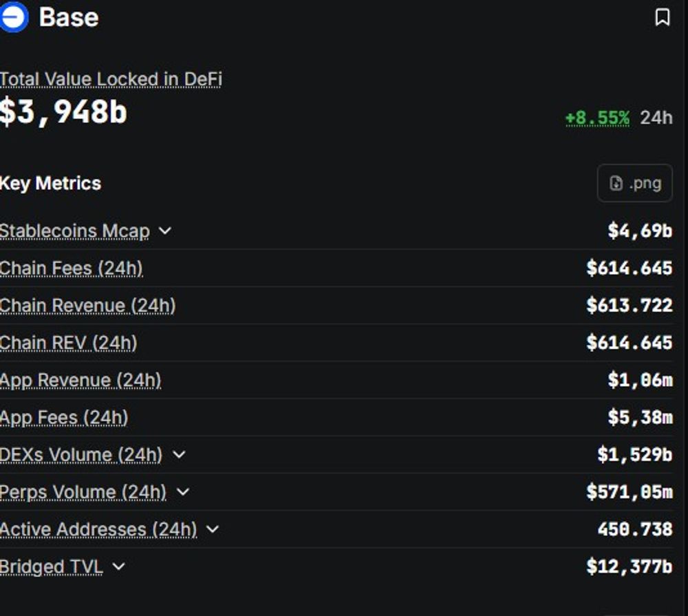Open Total Value Locked in DeFi label
This screenshot has height=616, width=688.
111,79
